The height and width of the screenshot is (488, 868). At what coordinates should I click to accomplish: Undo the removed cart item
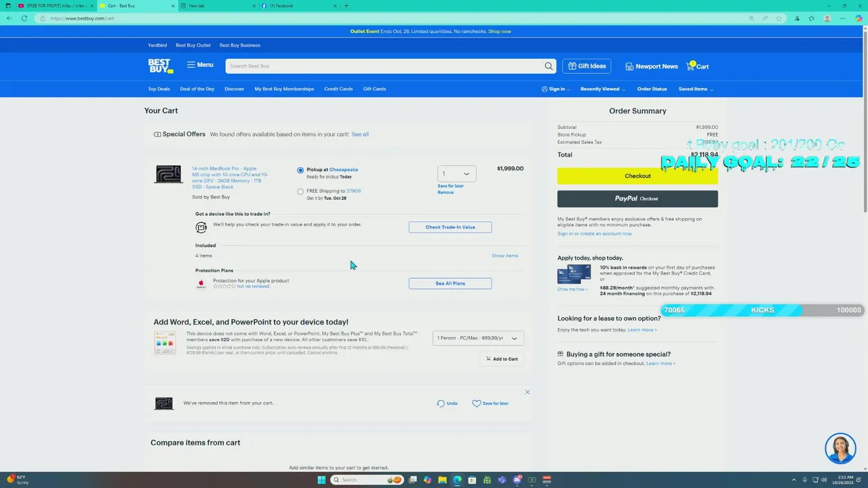pos(447,403)
